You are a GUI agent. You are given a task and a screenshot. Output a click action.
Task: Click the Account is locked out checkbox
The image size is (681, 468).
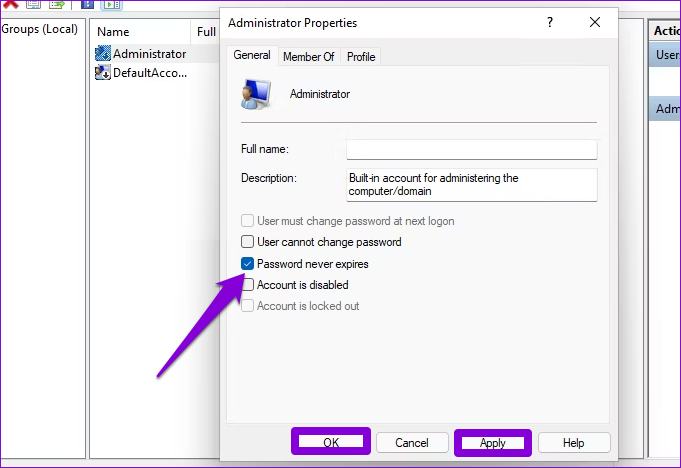click(x=247, y=306)
